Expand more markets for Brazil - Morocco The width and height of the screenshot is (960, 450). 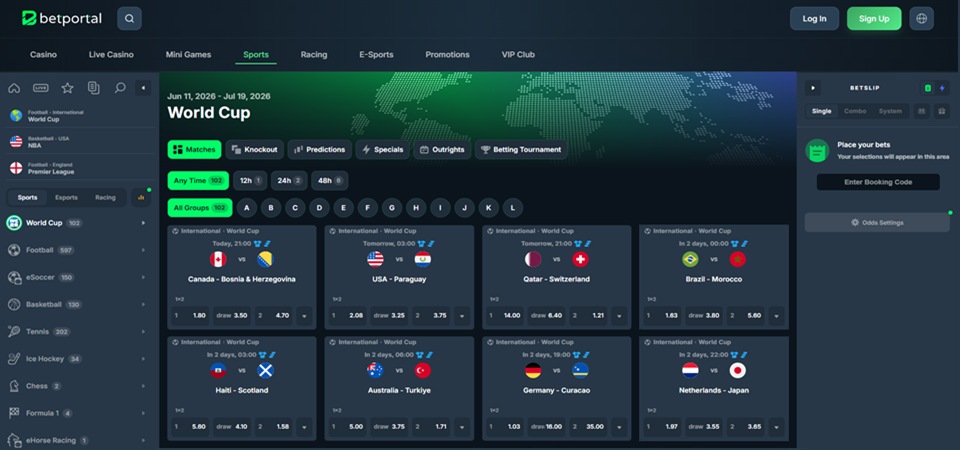pos(776,316)
